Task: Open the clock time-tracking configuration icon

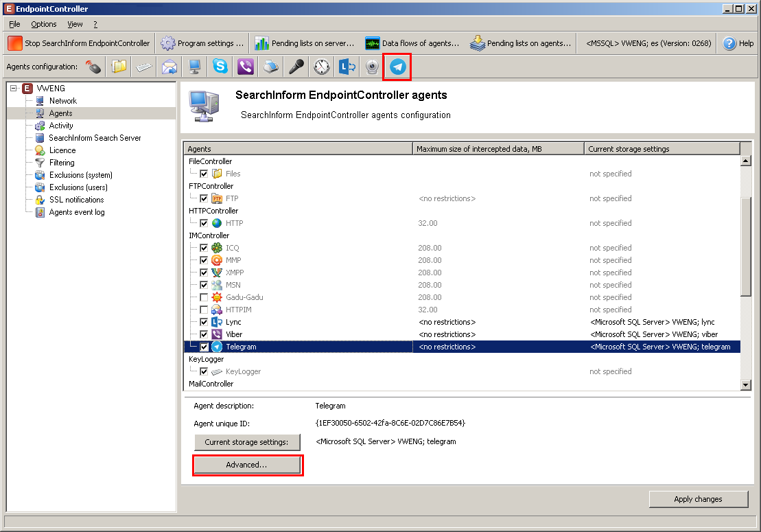Action: click(x=321, y=67)
